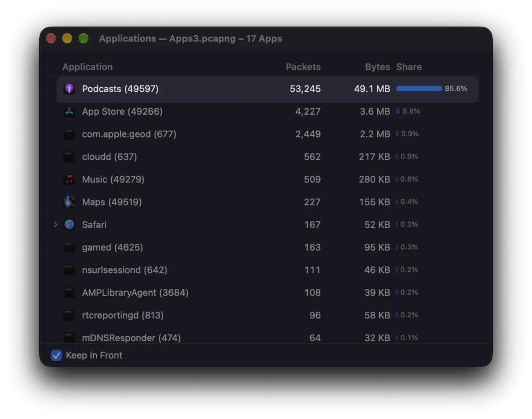Click the green zoom window button
The height and width of the screenshot is (419, 532).
[x=83, y=39]
